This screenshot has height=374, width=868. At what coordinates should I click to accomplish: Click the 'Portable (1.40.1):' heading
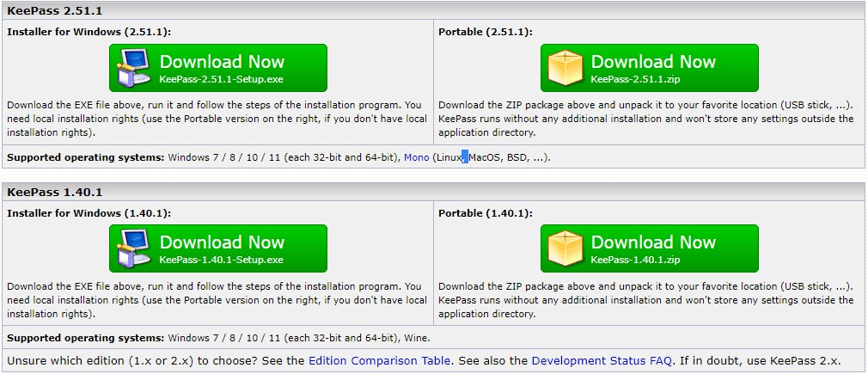click(486, 212)
